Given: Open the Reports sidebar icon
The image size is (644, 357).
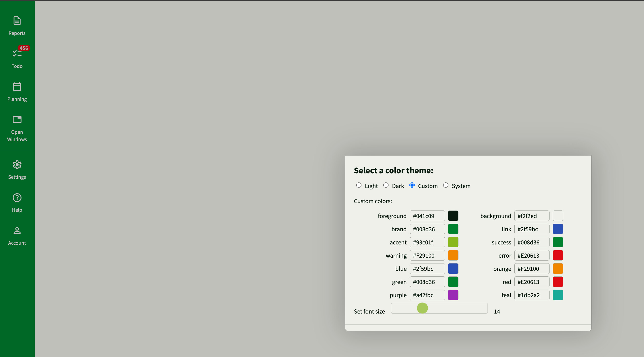Looking at the screenshot, I should pos(17,21).
